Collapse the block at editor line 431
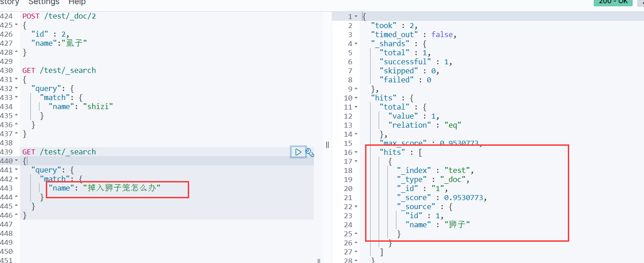This screenshot has width=644, height=263. 17,80
